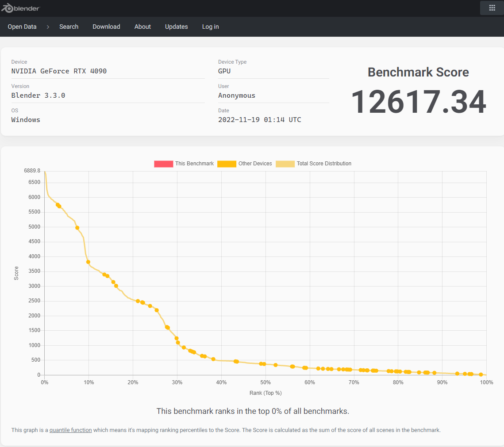Click the OS value Windows
This screenshot has width=504, height=447.
click(x=26, y=120)
